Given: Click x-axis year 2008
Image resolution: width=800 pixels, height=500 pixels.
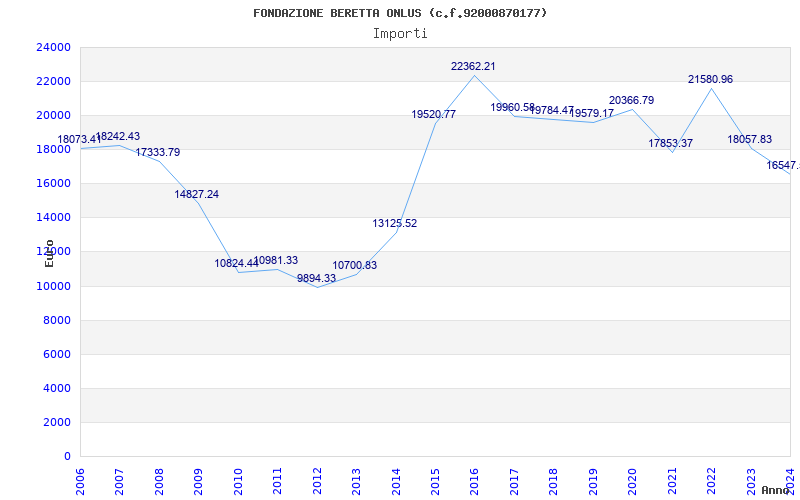Looking at the screenshot, I should tap(159, 482).
